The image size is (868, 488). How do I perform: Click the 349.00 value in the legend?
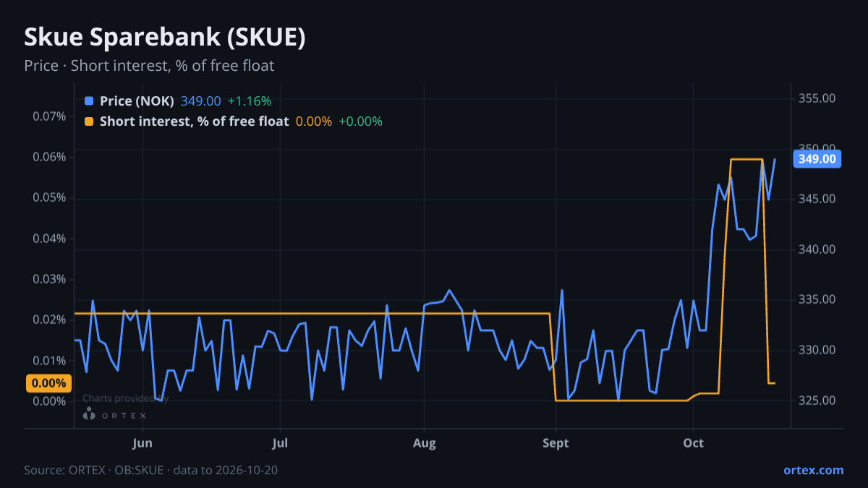[200, 101]
